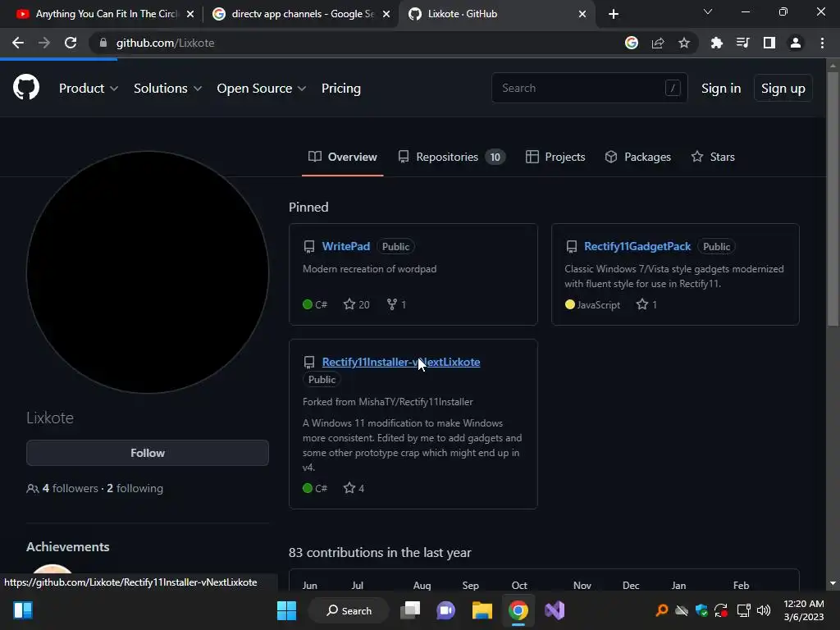The image size is (840, 630).
Task: Open the Rectify11GadgetPack repository
Action: 637,246
